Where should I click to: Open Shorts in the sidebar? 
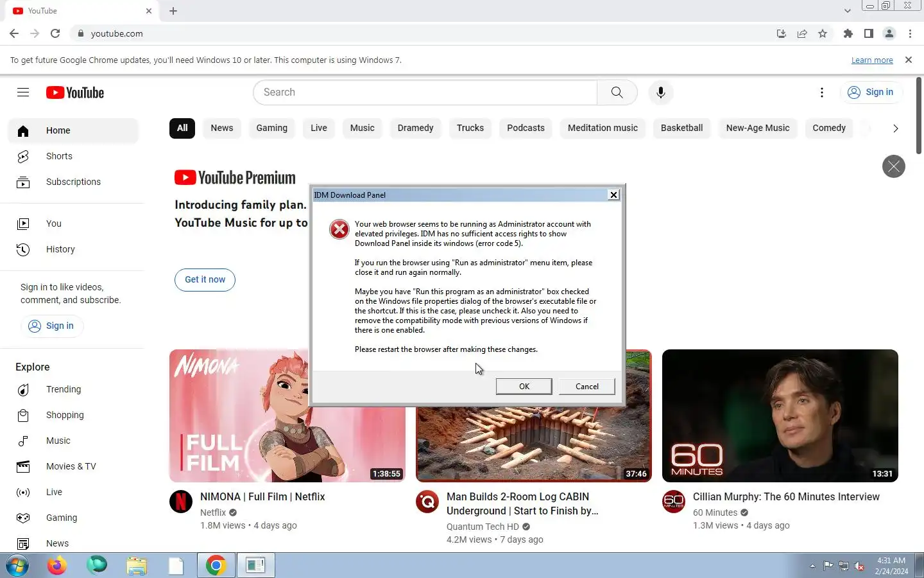(73, 156)
